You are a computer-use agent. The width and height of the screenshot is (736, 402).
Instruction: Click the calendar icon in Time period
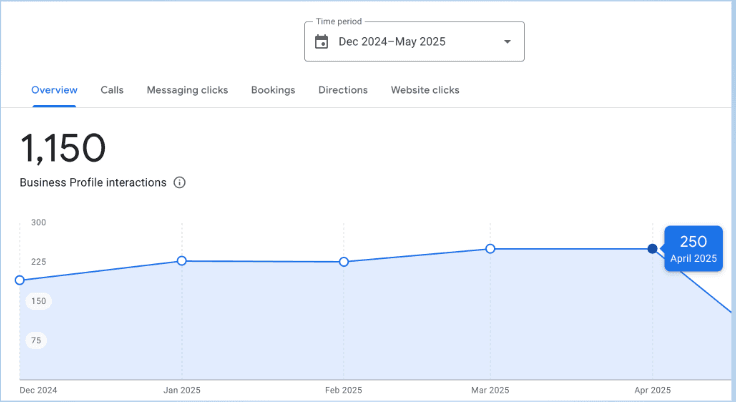coord(322,42)
